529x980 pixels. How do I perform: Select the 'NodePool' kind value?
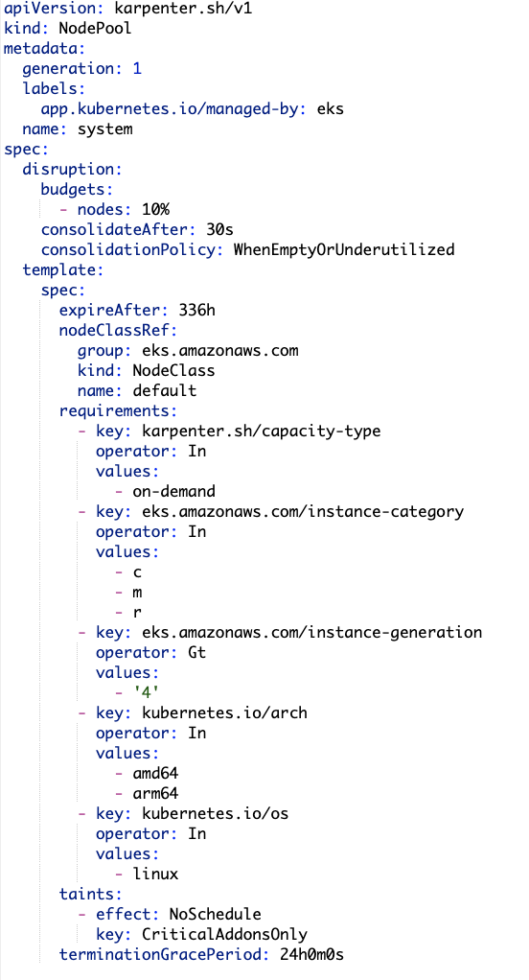(96, 30)
